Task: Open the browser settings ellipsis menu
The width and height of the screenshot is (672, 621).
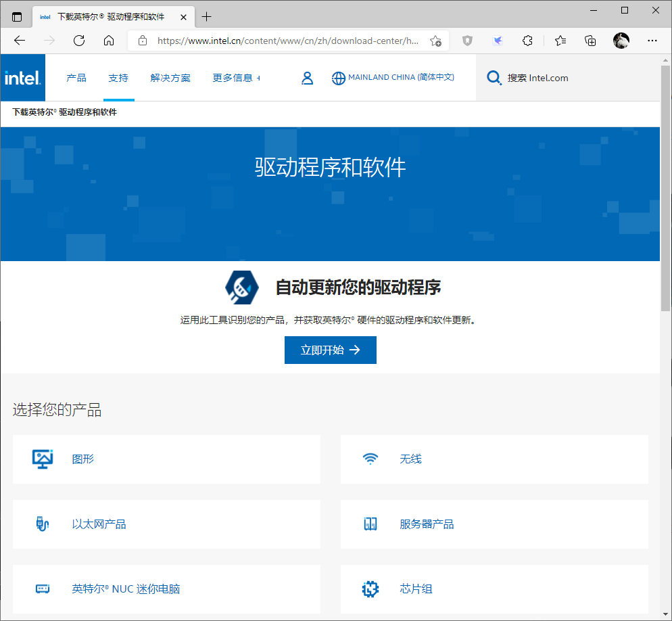Action: click(x=652, y=41)
